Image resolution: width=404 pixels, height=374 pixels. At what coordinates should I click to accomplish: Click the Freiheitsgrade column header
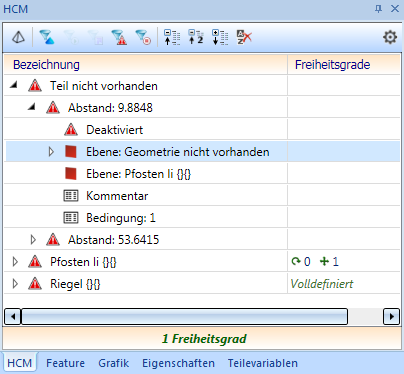click(x=344, y=65)
